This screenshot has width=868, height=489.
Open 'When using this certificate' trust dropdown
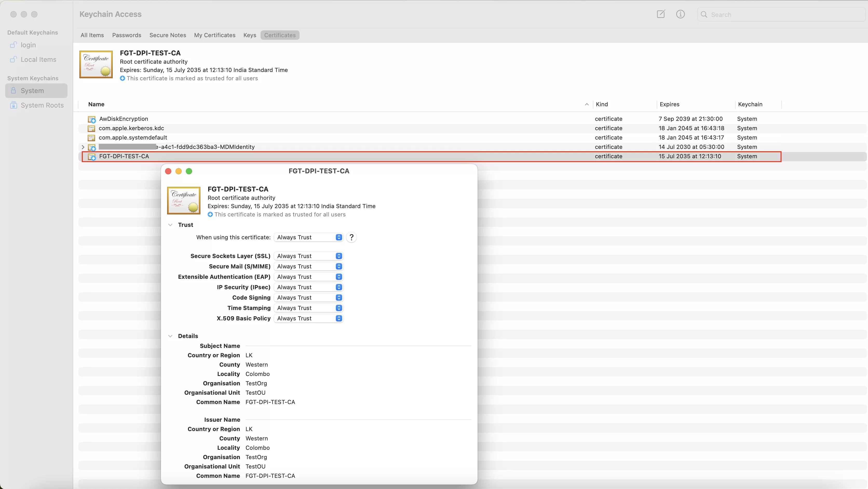[309, 237]
